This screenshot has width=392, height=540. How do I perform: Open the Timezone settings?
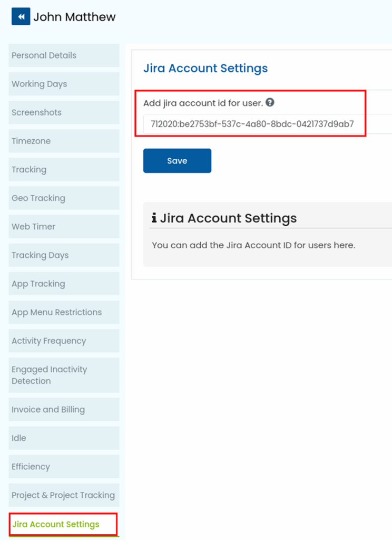(x=64, y=141)
